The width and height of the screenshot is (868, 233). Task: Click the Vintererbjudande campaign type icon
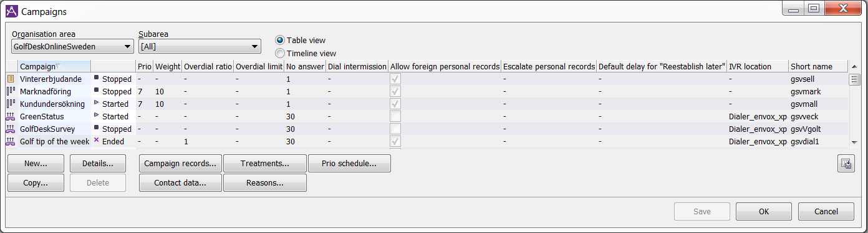[x=10, y=79]
